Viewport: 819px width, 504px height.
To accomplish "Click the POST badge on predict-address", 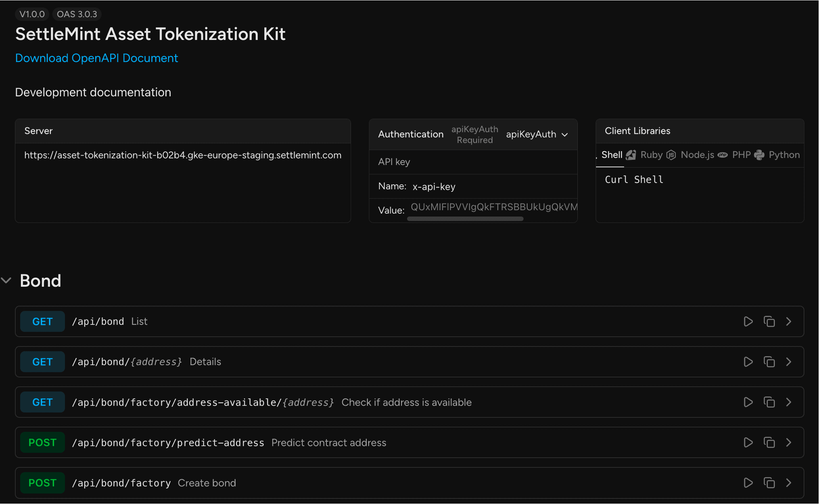I will tap(42, 442).
